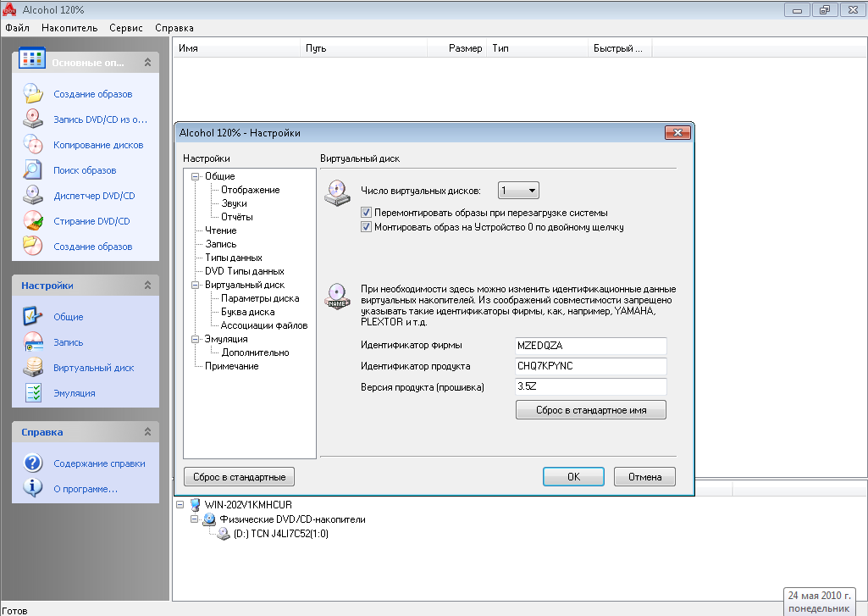This screenshot has width=868, height=616.
Task: Click the Готов status bar text
Action: 14,610
